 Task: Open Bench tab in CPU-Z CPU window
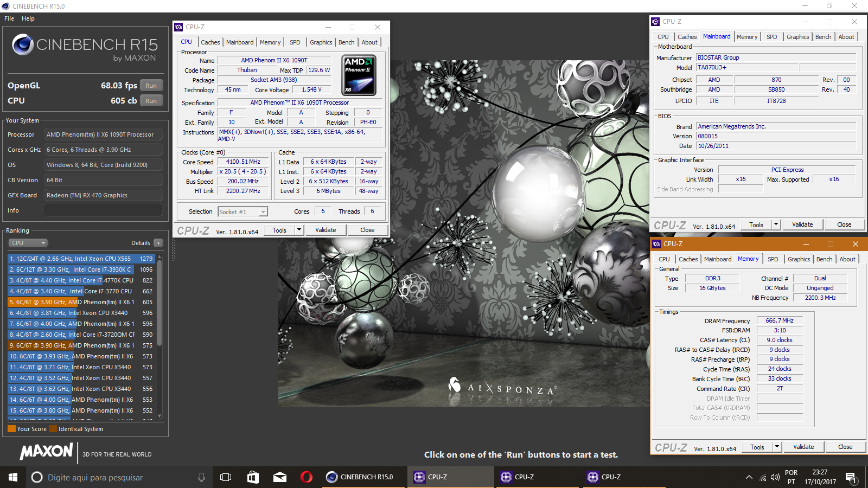click(347, 42)
